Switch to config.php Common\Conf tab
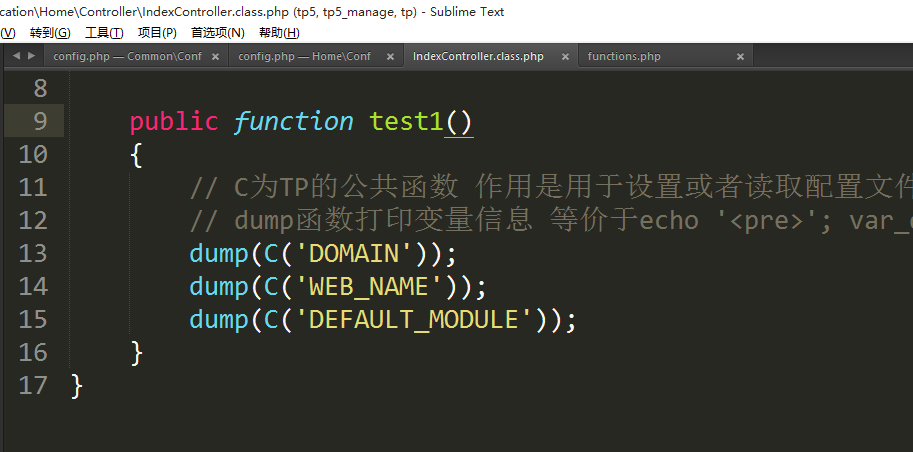Image resolution: width=913 pixels, height=452 pixels. point(126,57)
